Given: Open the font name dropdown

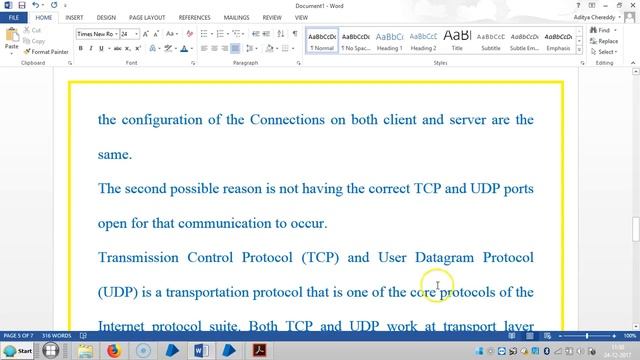Looking at the screenshot, I should point(116,34).
